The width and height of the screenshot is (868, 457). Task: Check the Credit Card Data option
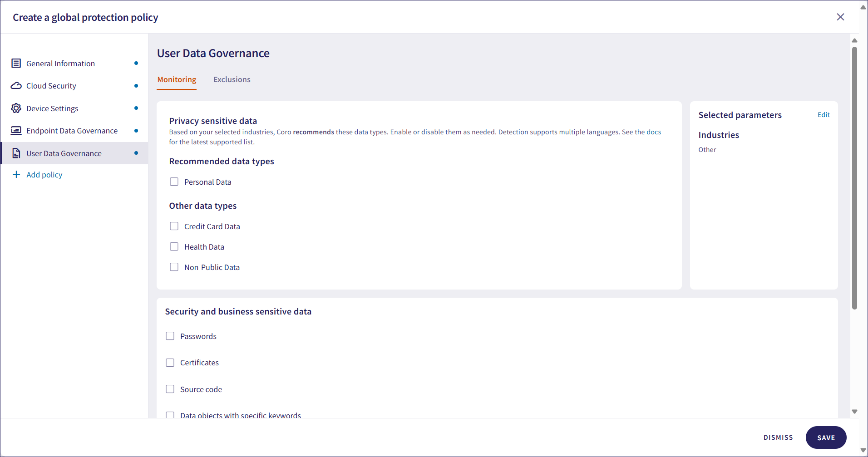click(x=174, y=226)
